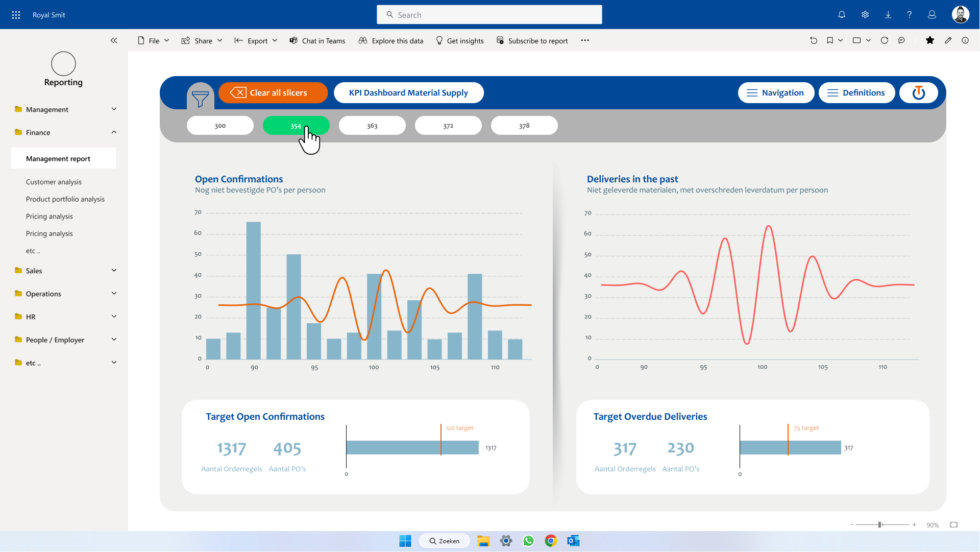Viewport: 980px width, 552px height.
Task: Click the refresh icon in the toolbar
Action: pyautogui.click(x=884, y=41)
